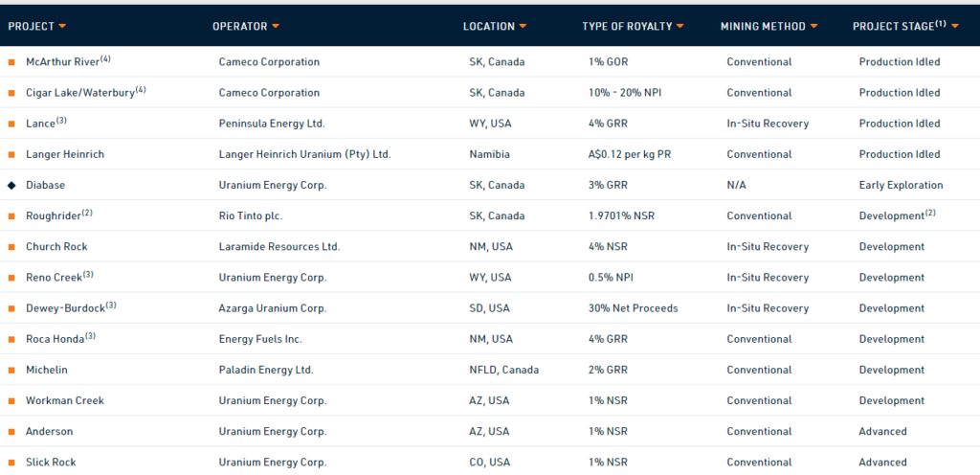The width and height of the screenshot is (980, 475).
Task: Click the MINING METHOD header label
Action: (763, 26)
